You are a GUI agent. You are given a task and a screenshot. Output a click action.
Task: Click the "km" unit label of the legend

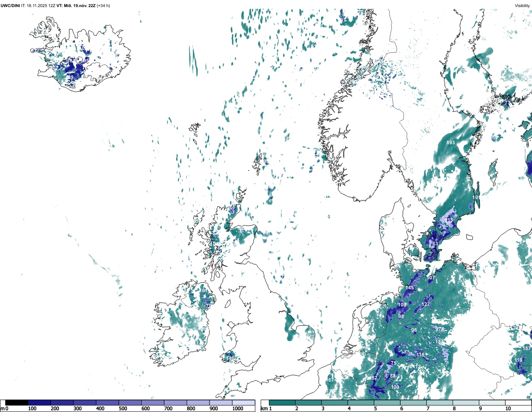point(264,409)
